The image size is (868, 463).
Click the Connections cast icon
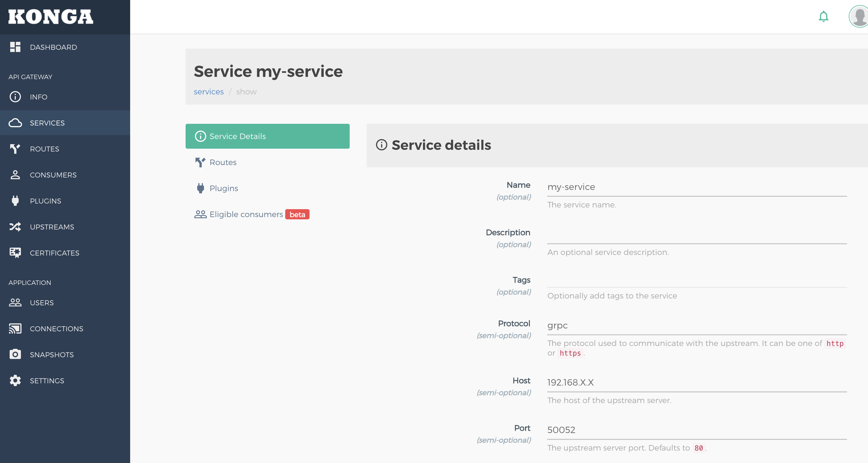coord(15,329)
